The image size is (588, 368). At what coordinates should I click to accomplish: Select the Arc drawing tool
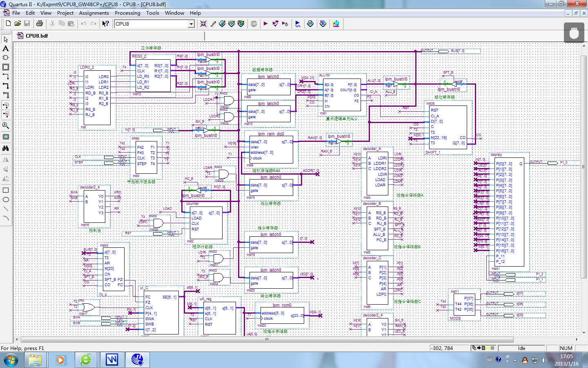[x=6, y=218]
